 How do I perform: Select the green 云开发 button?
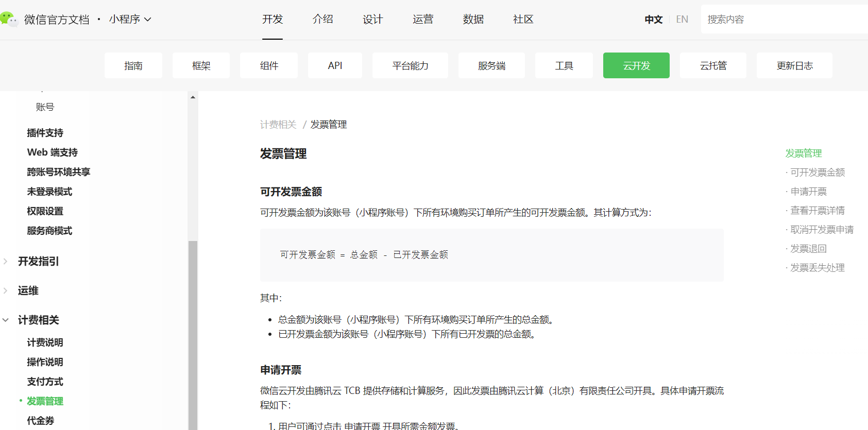(636, 65)
